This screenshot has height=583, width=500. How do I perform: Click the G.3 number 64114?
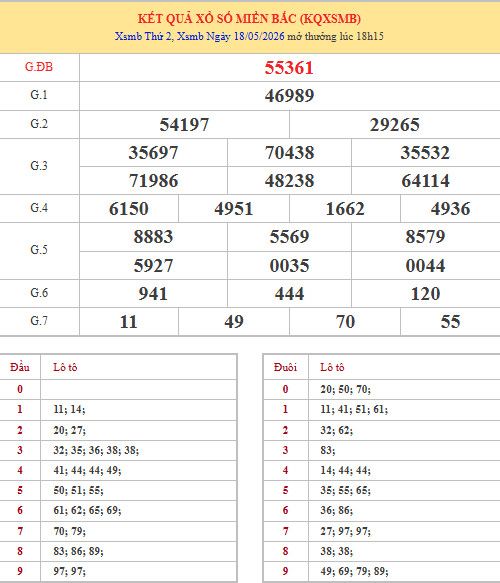point(425,181)
